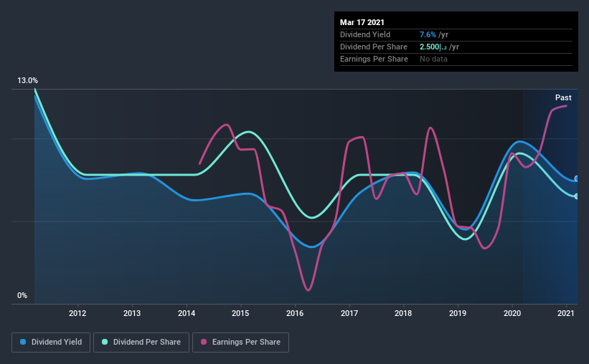This screenshot has width=589, height=364.
Task: Click the blue Dividend Yield legend dot
Action: [x=23, y=342]
